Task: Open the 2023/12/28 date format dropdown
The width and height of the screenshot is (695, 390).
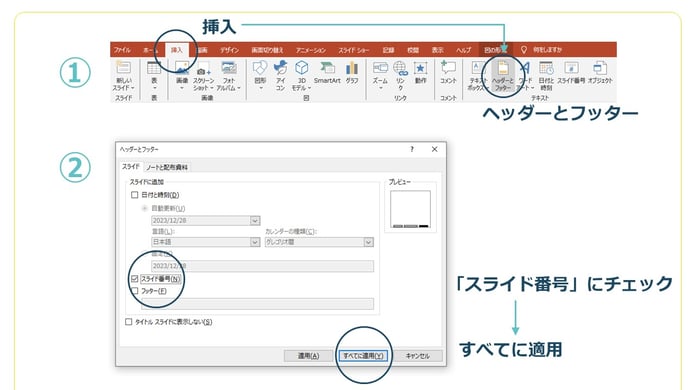Action: [255, 221]
